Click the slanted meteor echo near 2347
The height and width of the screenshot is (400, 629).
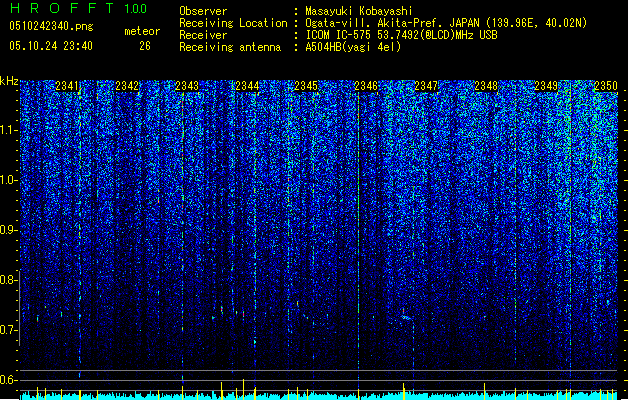click(x=406, y=317)
